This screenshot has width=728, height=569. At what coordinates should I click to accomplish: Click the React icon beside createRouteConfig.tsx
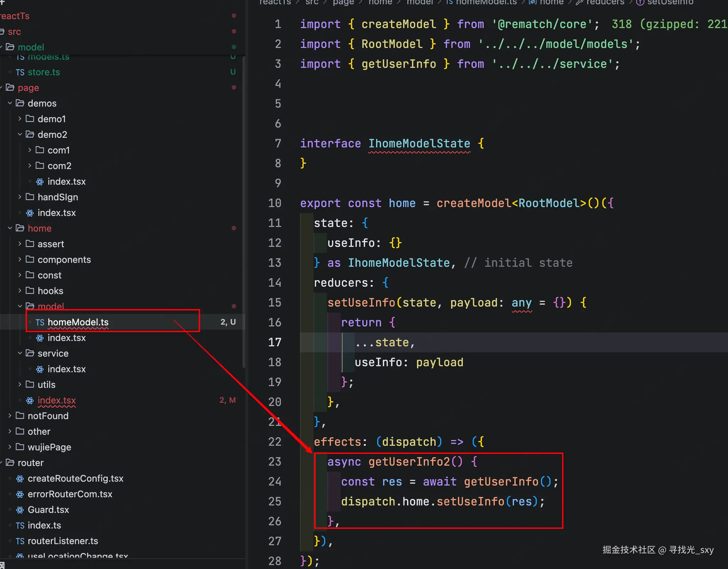[20, 479]
